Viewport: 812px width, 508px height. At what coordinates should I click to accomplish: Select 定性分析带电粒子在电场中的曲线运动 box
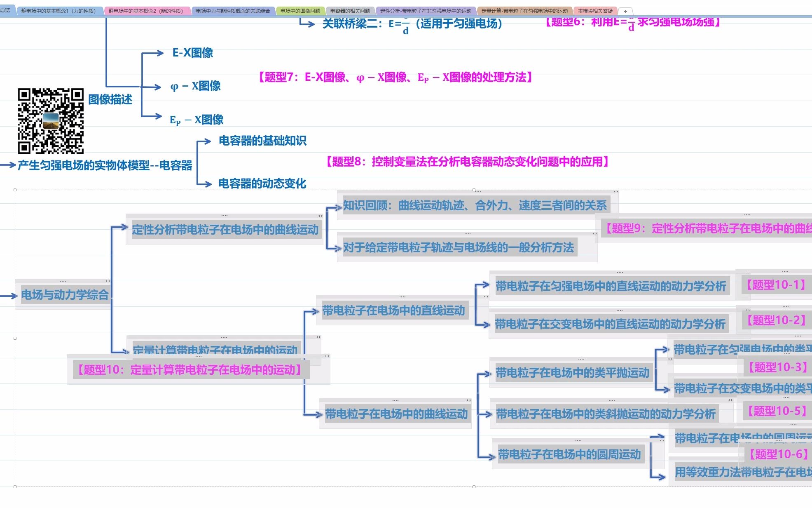[225, 230]
